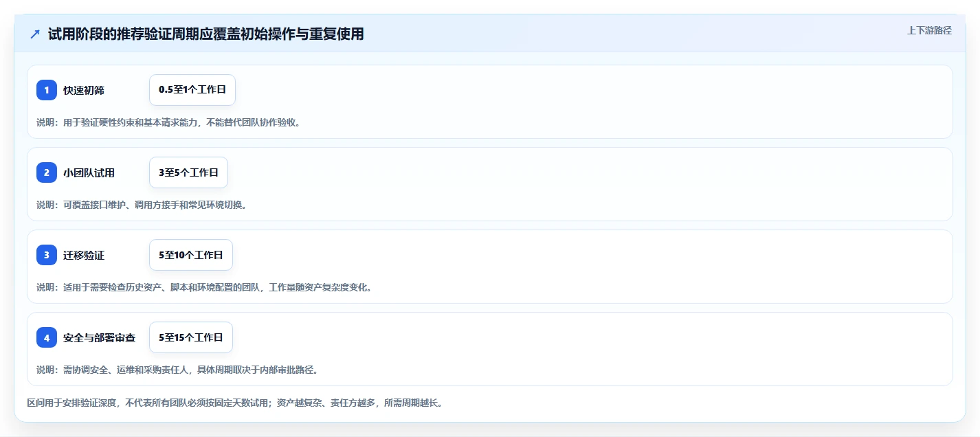
Task: Click the 迁移验证 step title
Action: click(x=84, y=255)
